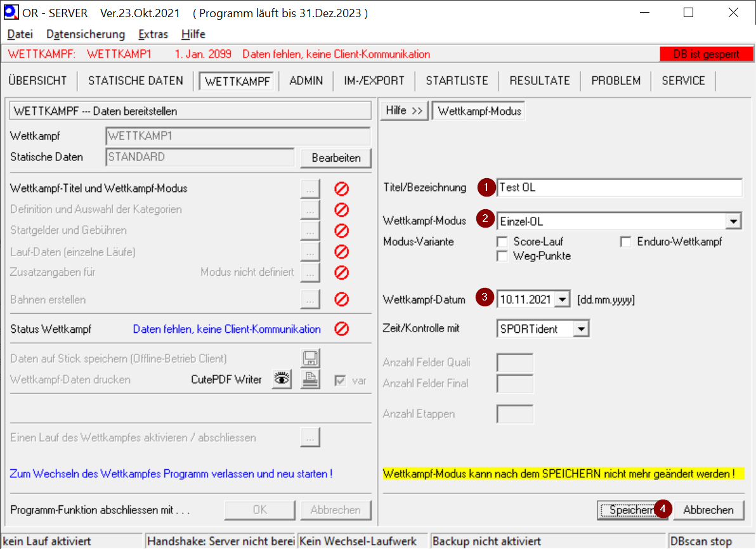756x549 pixels.
Task: Check the Weg-Punkte option
Action: click(502, 256)
